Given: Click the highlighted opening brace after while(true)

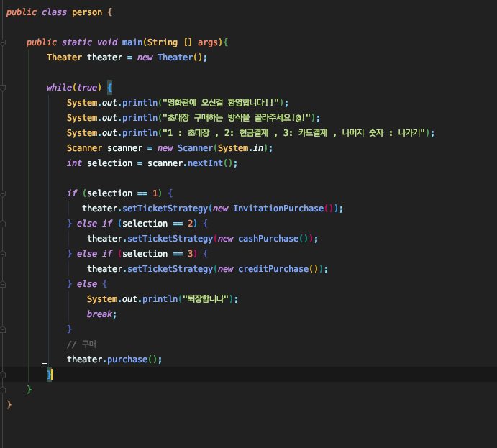Looking at the screenshot, I should pyautogui.click(x=109, y=88).
